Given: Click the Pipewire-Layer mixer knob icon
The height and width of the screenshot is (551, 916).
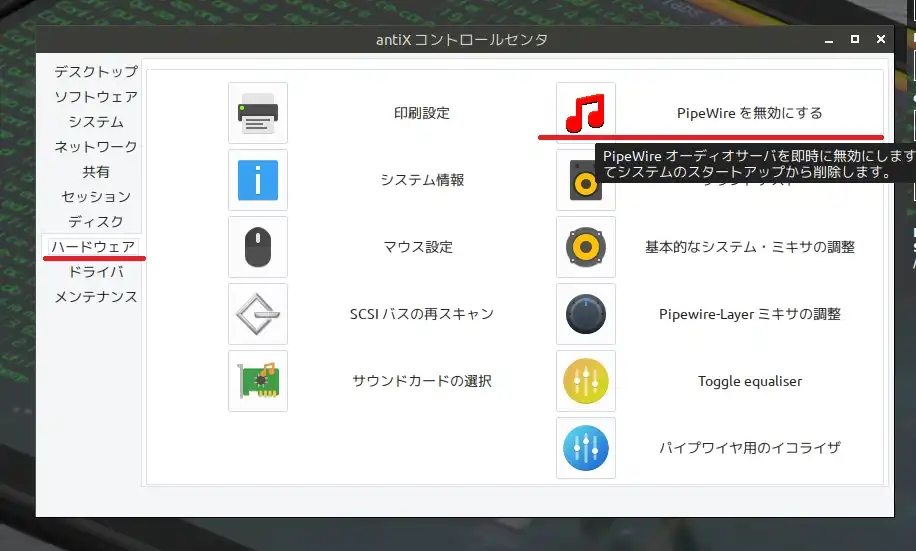Looking at the screenshot, I should [x=585, y=314].
